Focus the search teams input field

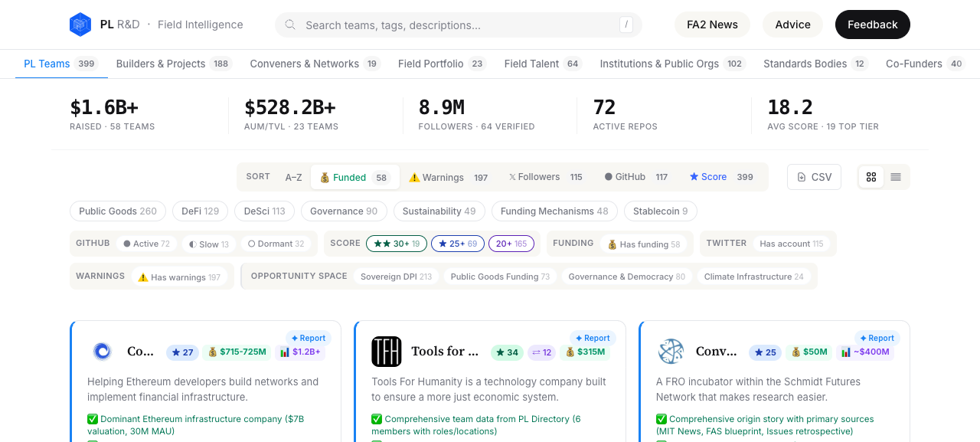458,25
